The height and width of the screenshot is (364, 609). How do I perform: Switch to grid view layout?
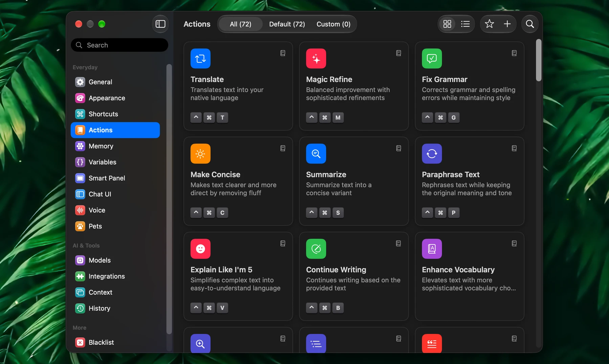click(x=447, y=24)
